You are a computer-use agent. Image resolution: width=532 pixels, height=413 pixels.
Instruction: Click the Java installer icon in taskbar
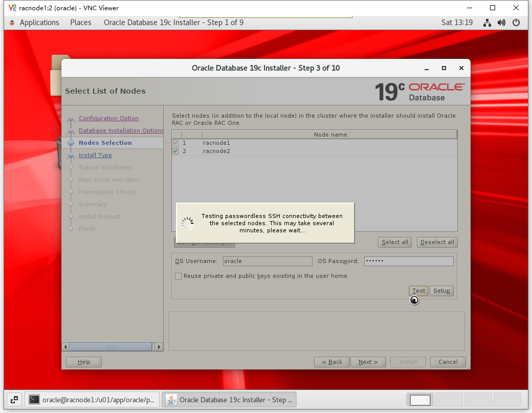click(171, 400)
